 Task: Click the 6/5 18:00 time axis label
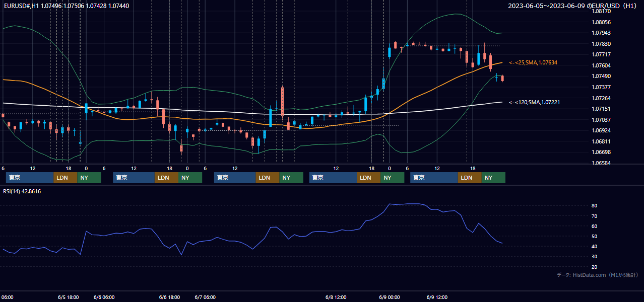tap(69, 297)
